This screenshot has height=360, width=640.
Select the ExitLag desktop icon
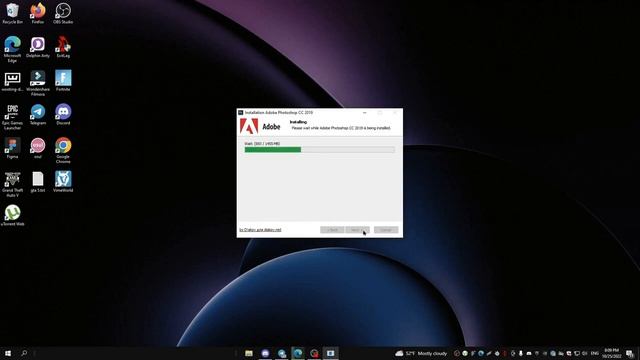pos(63,47)
